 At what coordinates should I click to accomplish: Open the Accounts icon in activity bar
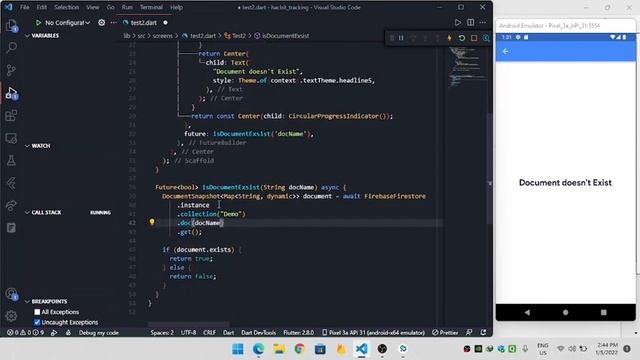click(11, 294)
